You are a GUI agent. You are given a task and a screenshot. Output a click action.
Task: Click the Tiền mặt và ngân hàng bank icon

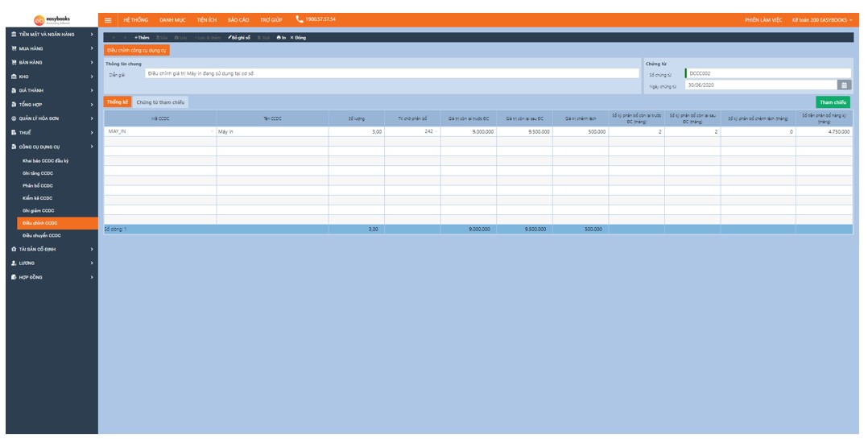(14, 35)
